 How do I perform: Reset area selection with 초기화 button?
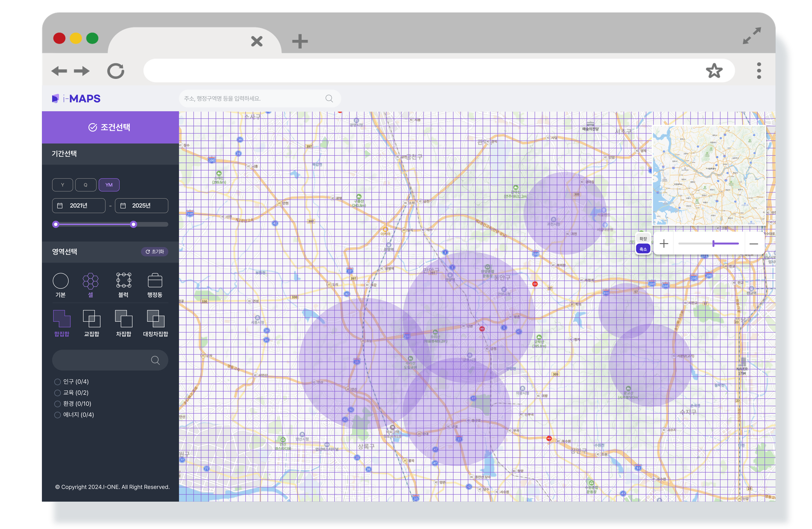pyautogui.click(x=155, y=251)
